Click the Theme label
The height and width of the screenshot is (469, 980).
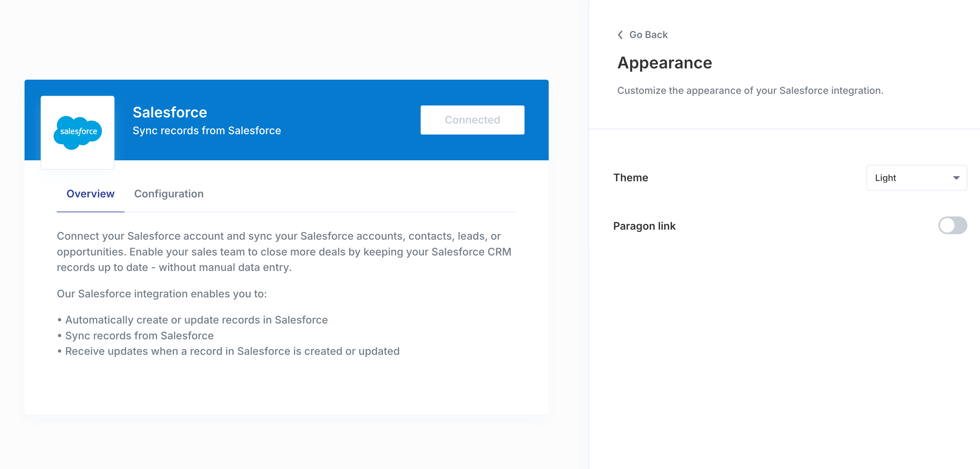(630, 178)
